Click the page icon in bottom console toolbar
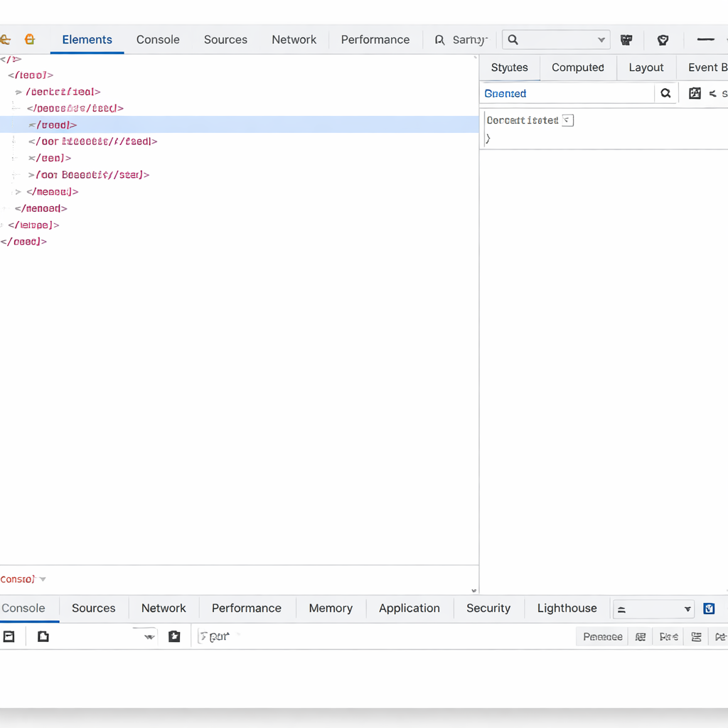Screen dimensions: 728x728 coord(43,636)
